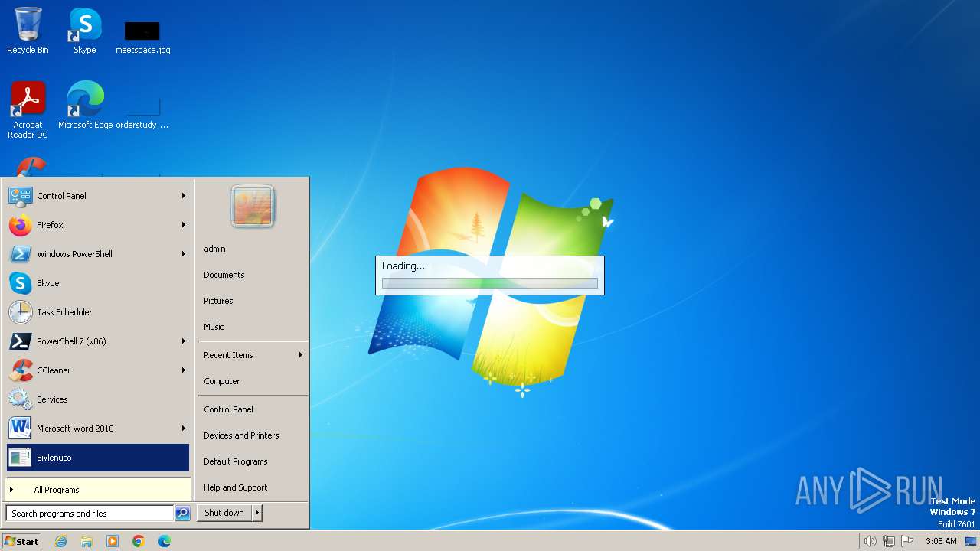This screenshot has height=551, width=980.
Task: Open Help and Support
Action: 253,487
